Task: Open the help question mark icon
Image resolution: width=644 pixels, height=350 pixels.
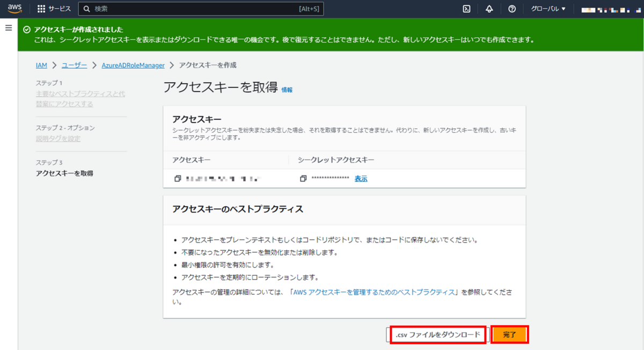Action: tap(512, 9)
